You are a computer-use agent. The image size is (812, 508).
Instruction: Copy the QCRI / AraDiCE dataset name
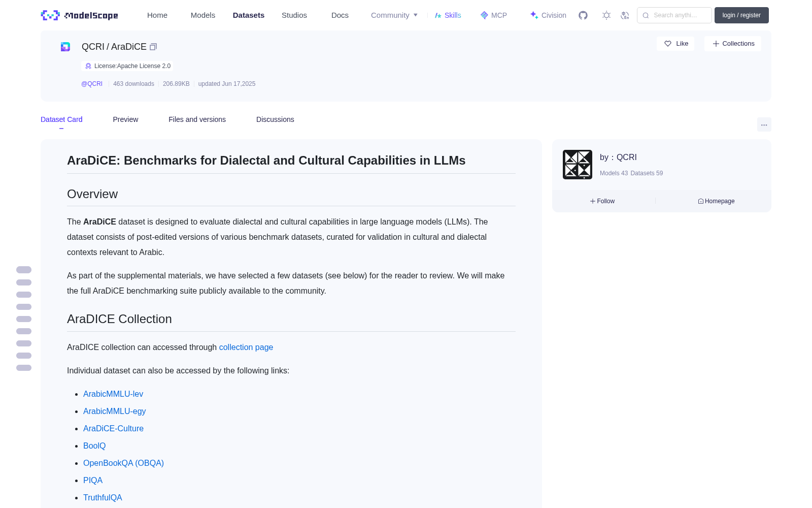[153, 47]
